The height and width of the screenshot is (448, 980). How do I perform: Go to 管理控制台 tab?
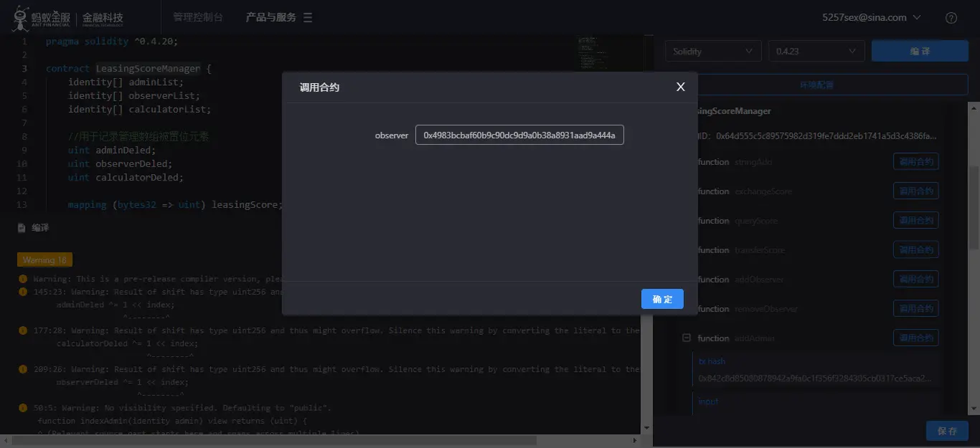click(198, 17)
